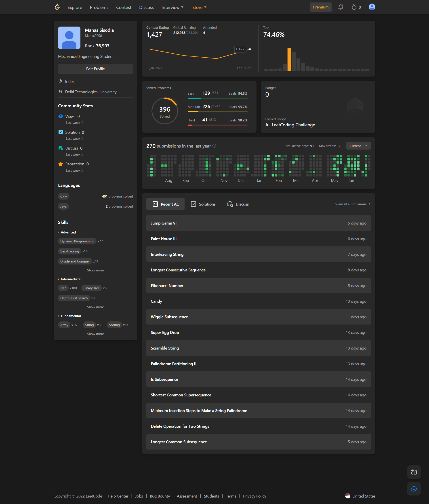Open the Problems menu item
Image resolution: width=429 pixels, height=504 pixels.
(x=99, y=7)
